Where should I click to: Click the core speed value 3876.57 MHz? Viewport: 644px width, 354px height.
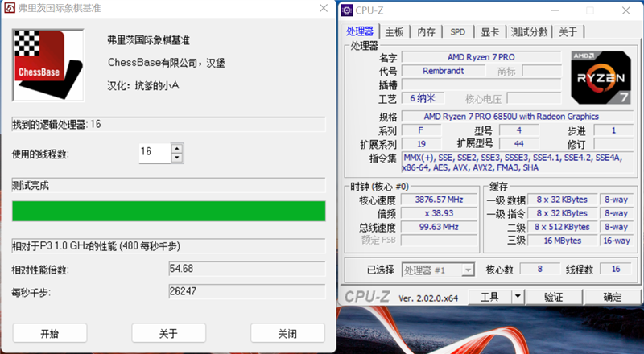[x=439, y=200]
